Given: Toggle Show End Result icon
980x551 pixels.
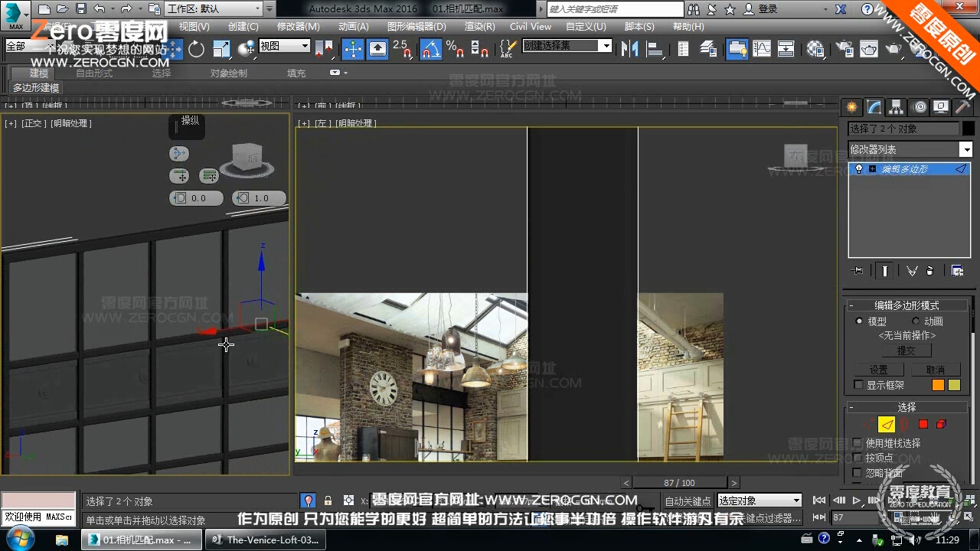Looking at the screenshot, I should coord(885,271).
